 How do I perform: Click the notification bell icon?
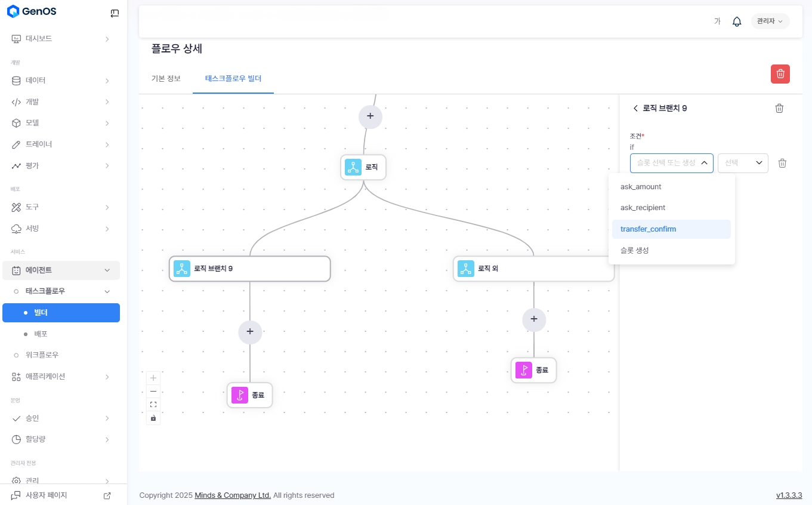click(737, 21)
